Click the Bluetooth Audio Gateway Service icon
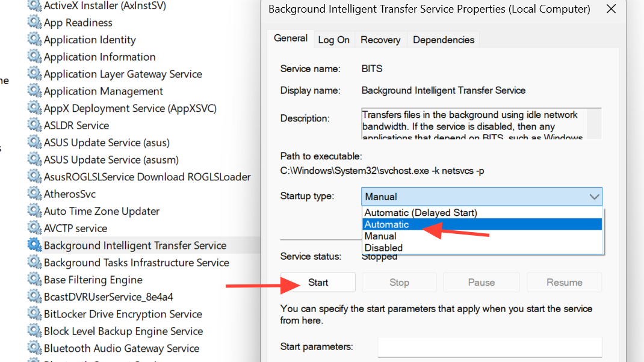 click(35, 349)
